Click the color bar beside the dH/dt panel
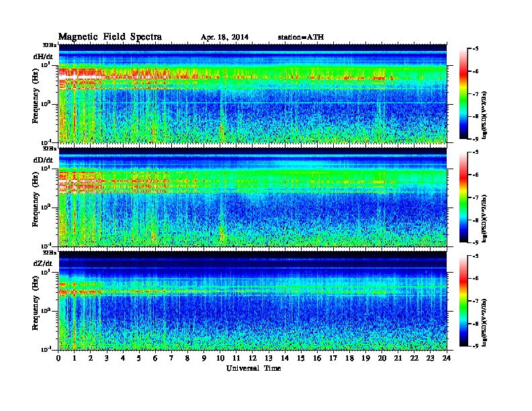Screen dimensions: 532x411 pyautogui.click(x=463, y=94)
